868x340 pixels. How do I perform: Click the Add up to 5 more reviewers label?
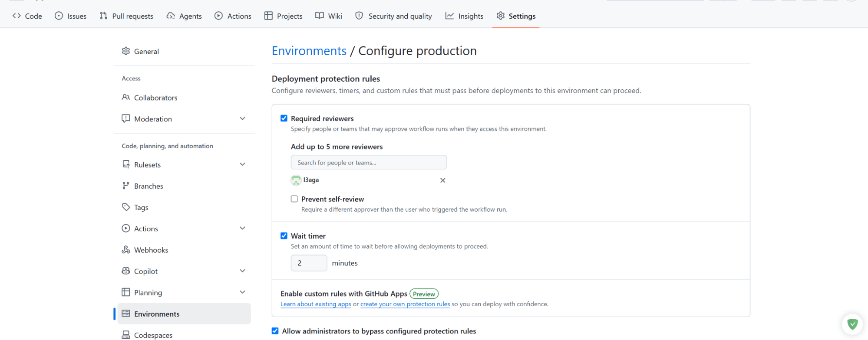click(337, 147)
